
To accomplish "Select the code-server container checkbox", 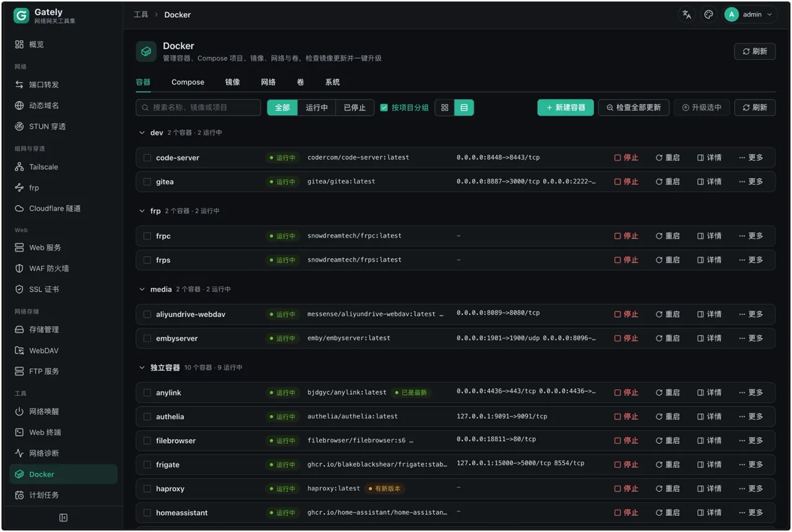I will pyautogui.click(x=147, y=158).
